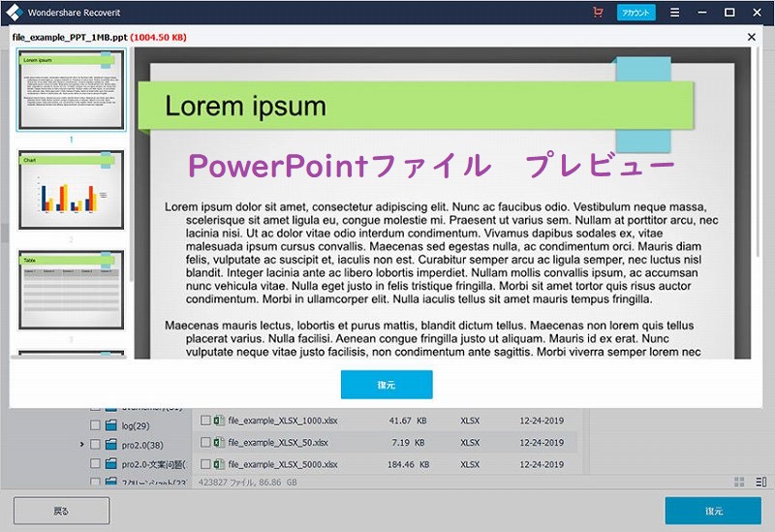The width and height of the screenshot is (775, 532).
Task: Select the Table slide thumbnail
Action: pyautogui.click(x=71, y=290)
